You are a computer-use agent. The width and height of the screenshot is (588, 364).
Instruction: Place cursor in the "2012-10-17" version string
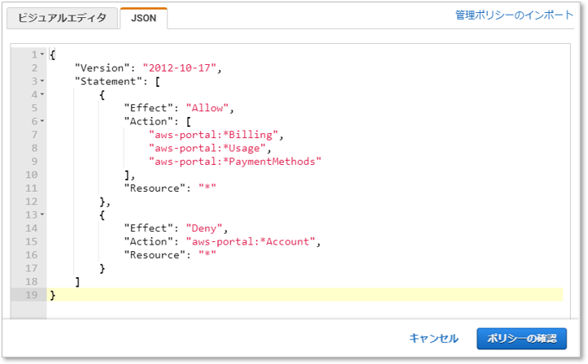click(181, 67)
